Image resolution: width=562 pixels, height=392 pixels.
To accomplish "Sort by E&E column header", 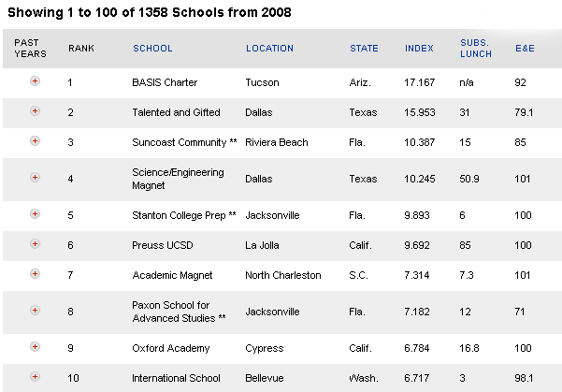I will pyautogui.click(x=525, y=49).
